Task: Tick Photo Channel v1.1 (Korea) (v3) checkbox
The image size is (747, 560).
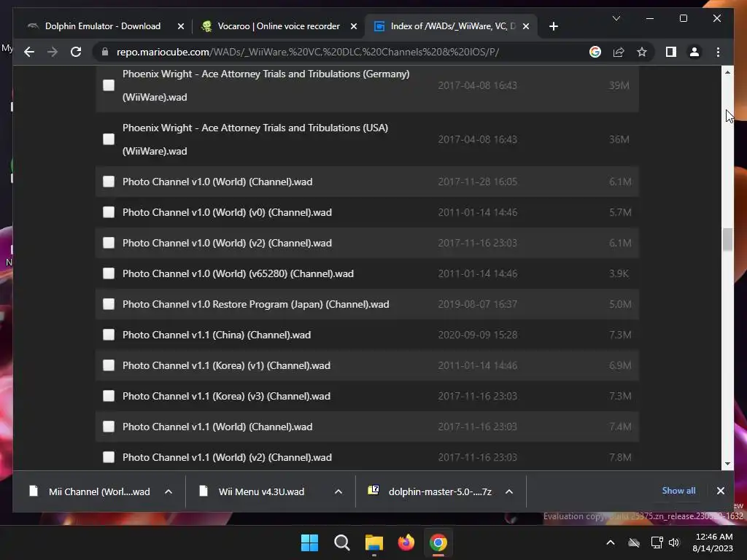Action: (x=109, y=396)
